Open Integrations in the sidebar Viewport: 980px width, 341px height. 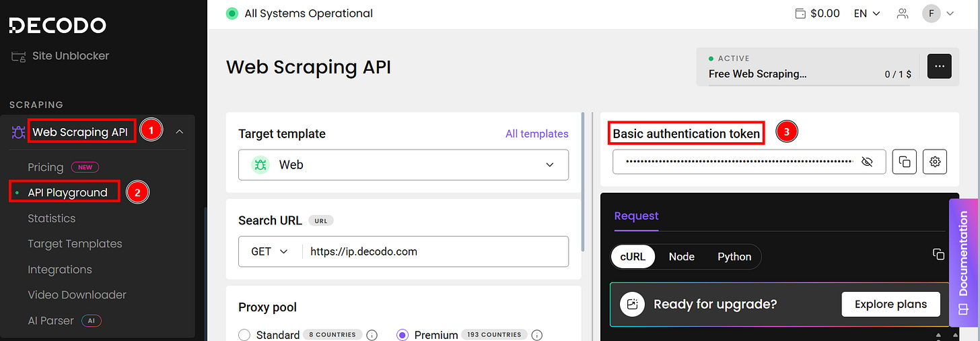click(60, 270)
